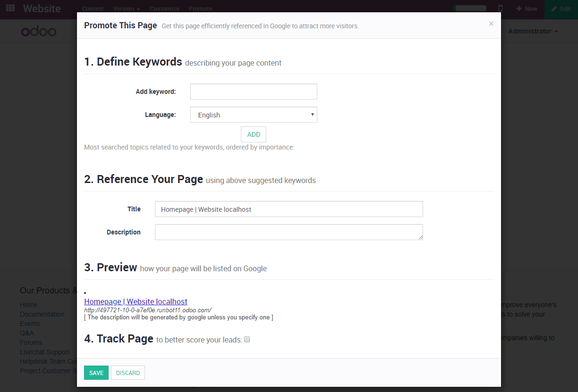Click the mobile preview phone icon
This screenshot has width=578, height=392.
(501, 8)
